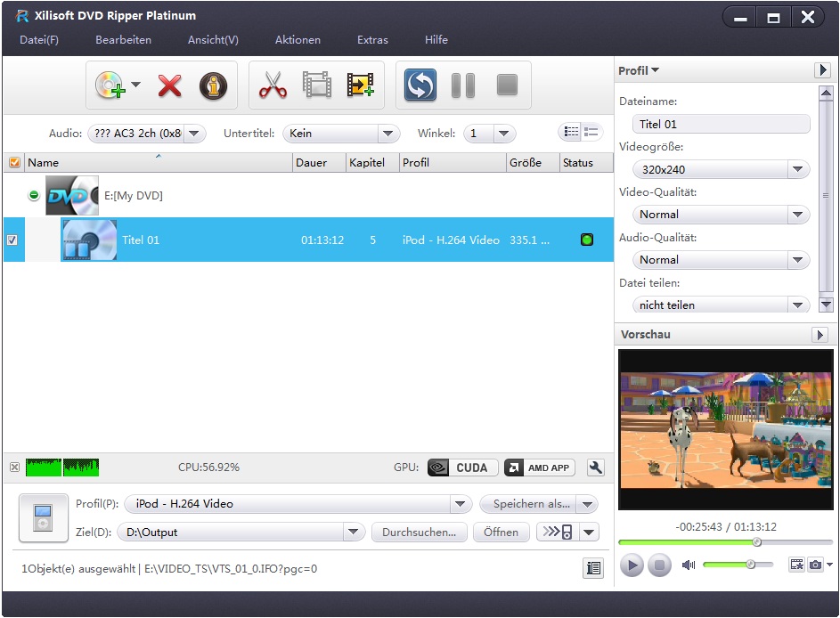Click the green status indicator for Titel 01
840x618 pixels.
click(587, 240)
